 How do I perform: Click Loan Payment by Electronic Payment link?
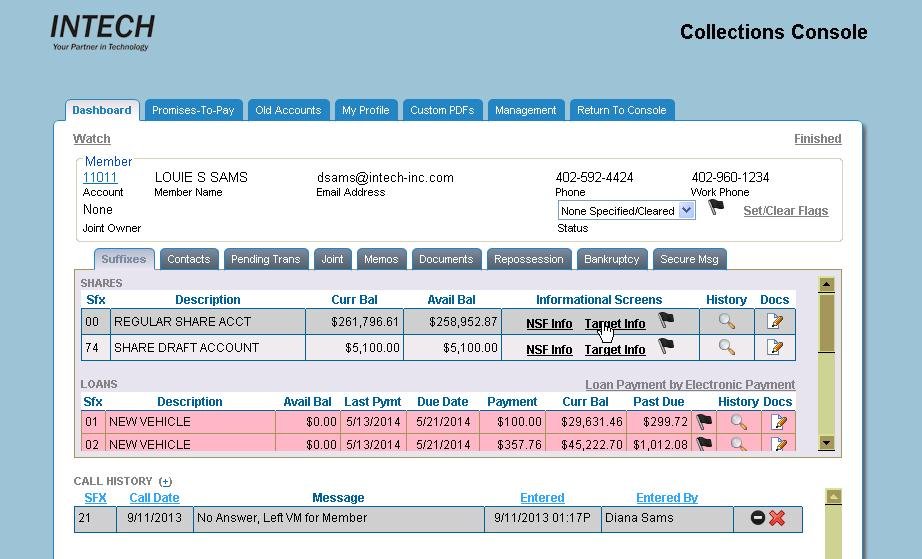[690, 384]
